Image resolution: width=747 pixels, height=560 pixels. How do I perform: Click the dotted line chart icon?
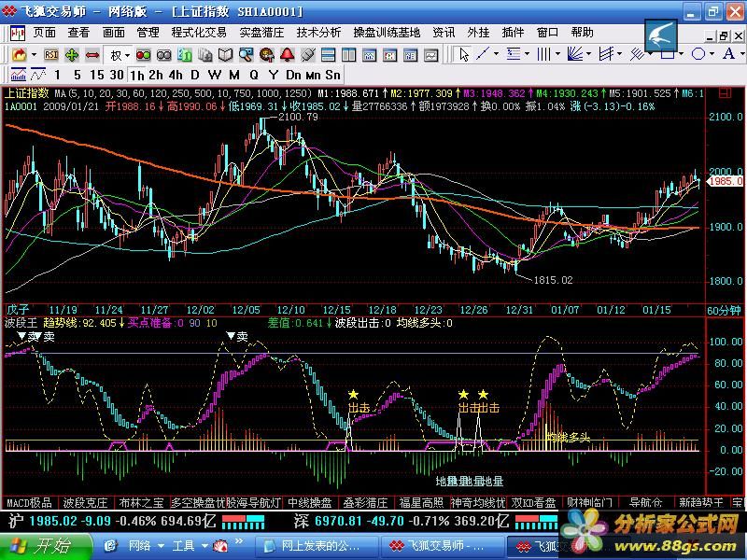coord(38,75)
